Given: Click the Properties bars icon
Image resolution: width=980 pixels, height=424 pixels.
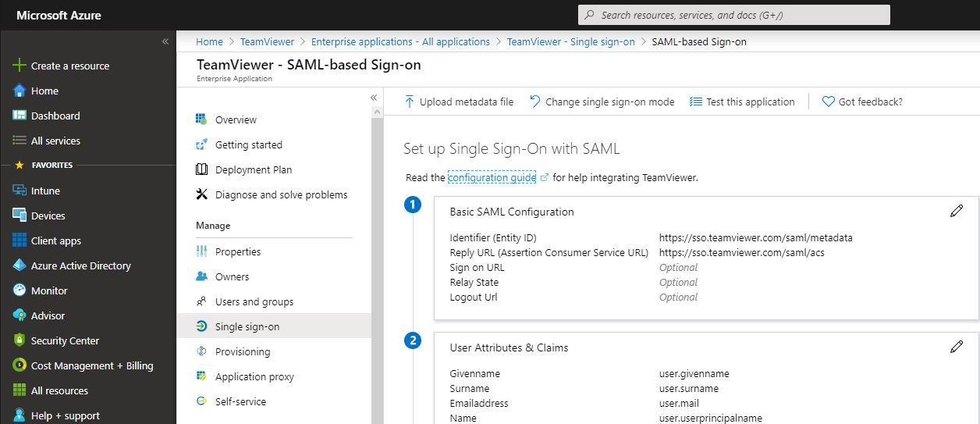Looking at the screenshot, I should point(201,251).
